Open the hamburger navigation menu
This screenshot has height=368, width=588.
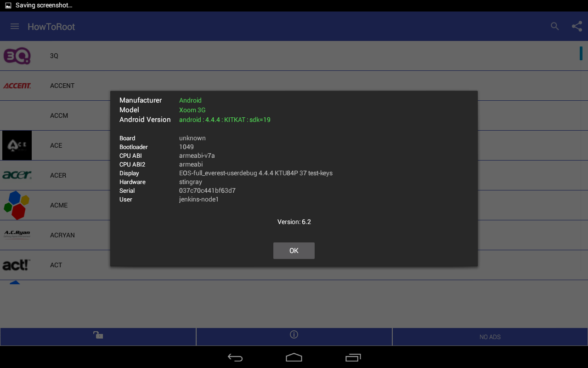click(15, 27)
